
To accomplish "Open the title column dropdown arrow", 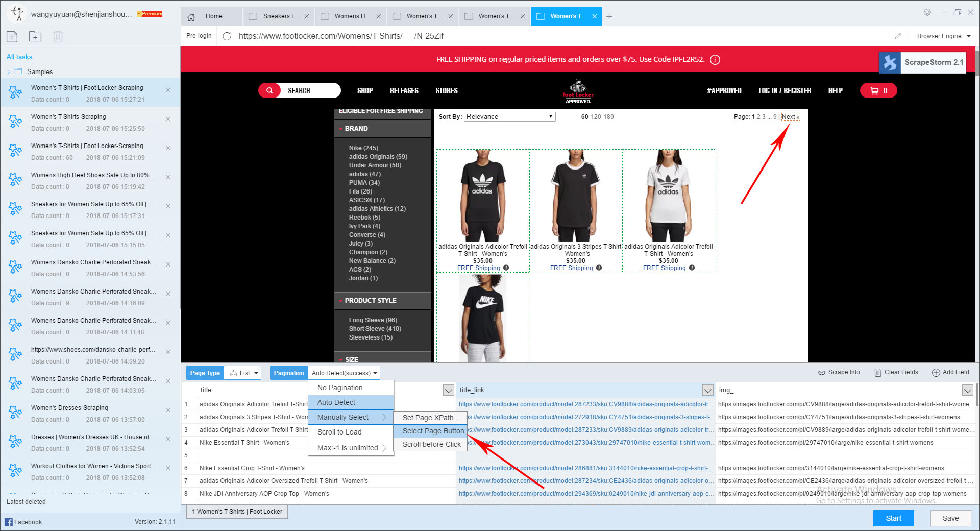I will click(x=448, y=391).
